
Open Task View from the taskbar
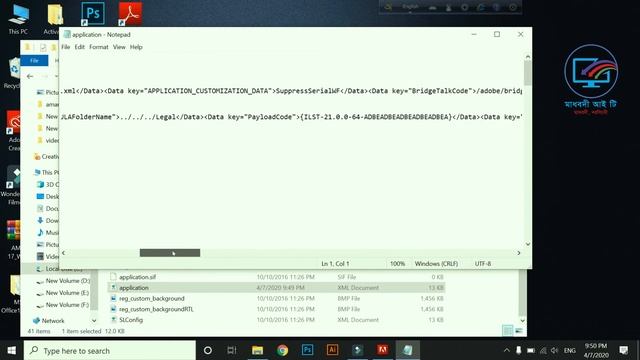(232, 350)
